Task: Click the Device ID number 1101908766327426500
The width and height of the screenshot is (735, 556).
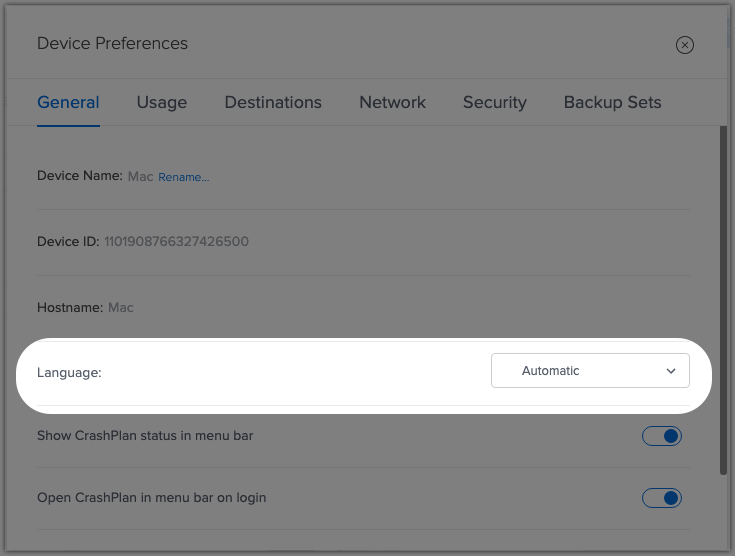Action: click(176, 241)
